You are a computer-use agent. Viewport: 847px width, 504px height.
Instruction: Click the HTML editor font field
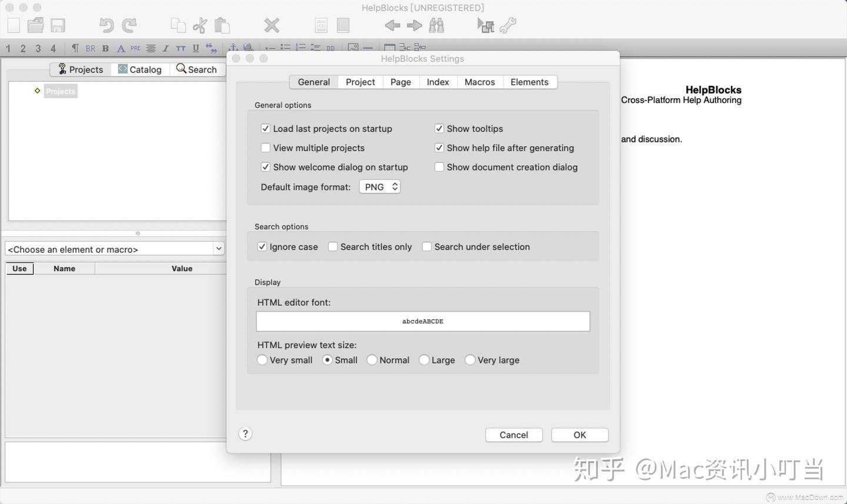coord(422,321)
